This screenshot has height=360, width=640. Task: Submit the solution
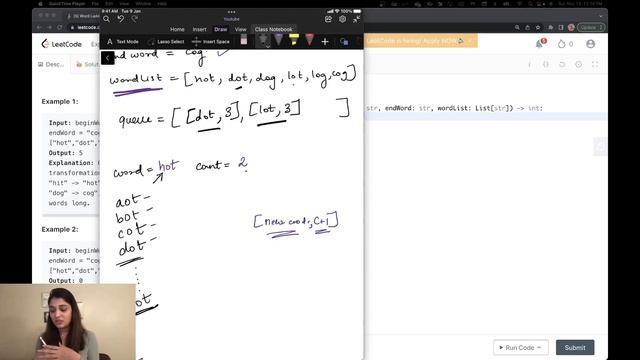tap(575, 347)
